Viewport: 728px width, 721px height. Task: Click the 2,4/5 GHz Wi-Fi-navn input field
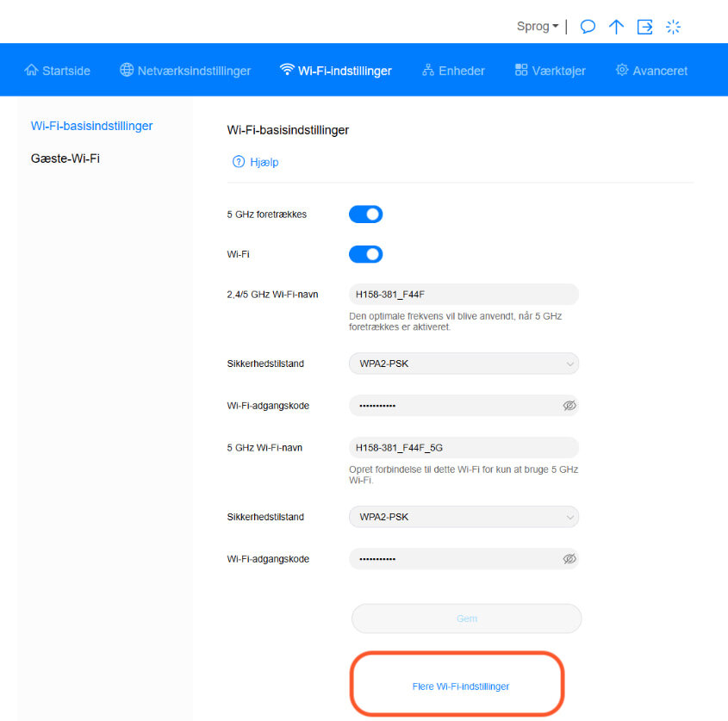coord(464,294)
